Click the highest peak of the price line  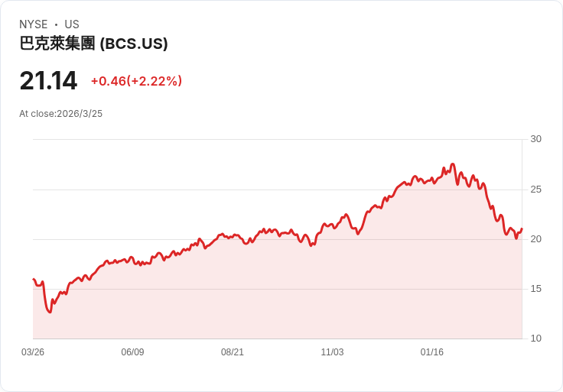tap(453, 164)
